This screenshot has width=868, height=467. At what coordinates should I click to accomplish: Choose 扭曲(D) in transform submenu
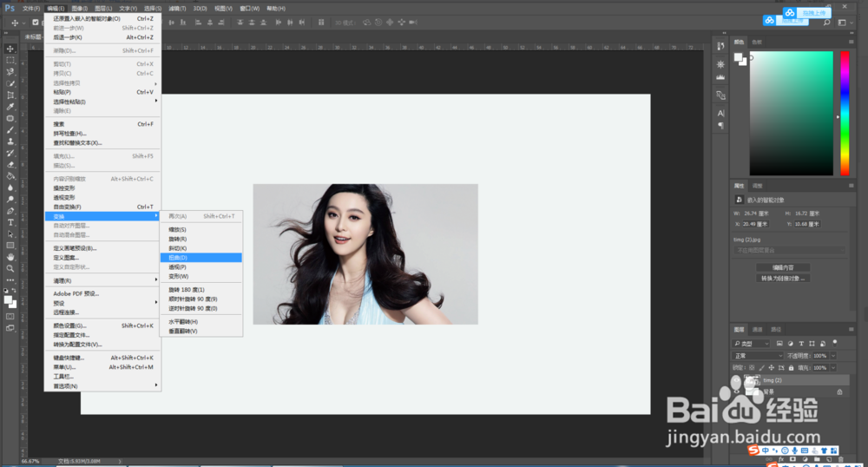pos(201,257)
